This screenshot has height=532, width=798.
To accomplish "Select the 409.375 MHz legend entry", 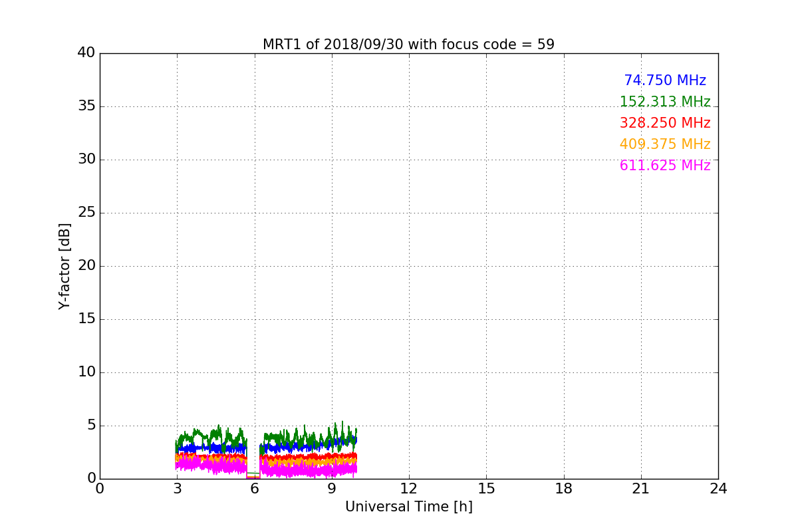I will click(664, 144).
